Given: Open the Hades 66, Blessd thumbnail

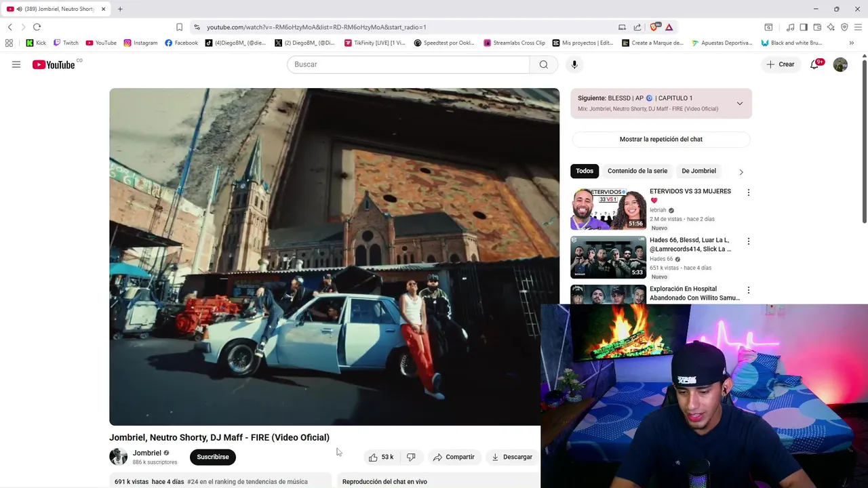Looking at the screenshot, I should [608, 258].
